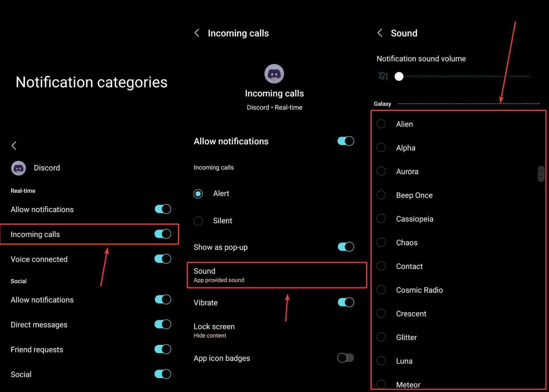Toggle Friend requests switch
The image size is (549, 392).
(x=163, y=349)
